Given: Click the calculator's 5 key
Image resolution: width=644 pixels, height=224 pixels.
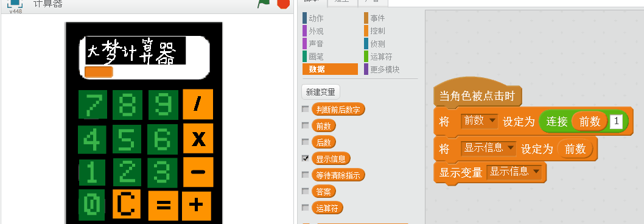Looking at the screenshot, I should (x=127, y=139).
